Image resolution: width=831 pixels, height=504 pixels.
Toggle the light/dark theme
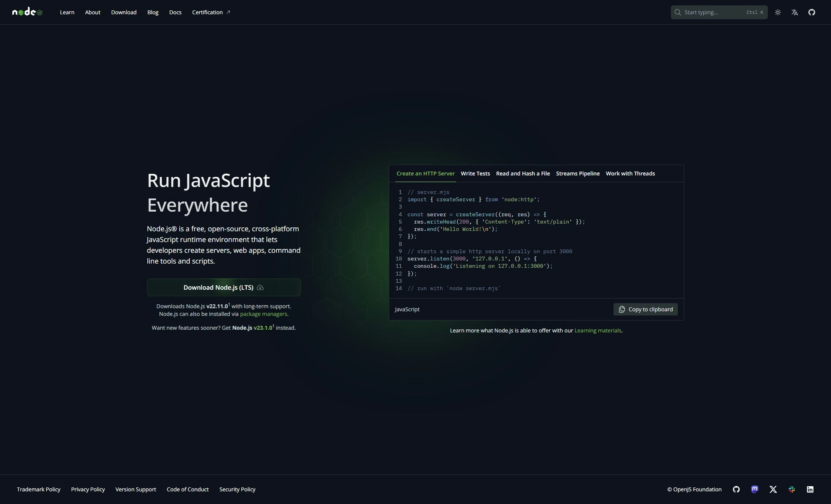[777, 12]
